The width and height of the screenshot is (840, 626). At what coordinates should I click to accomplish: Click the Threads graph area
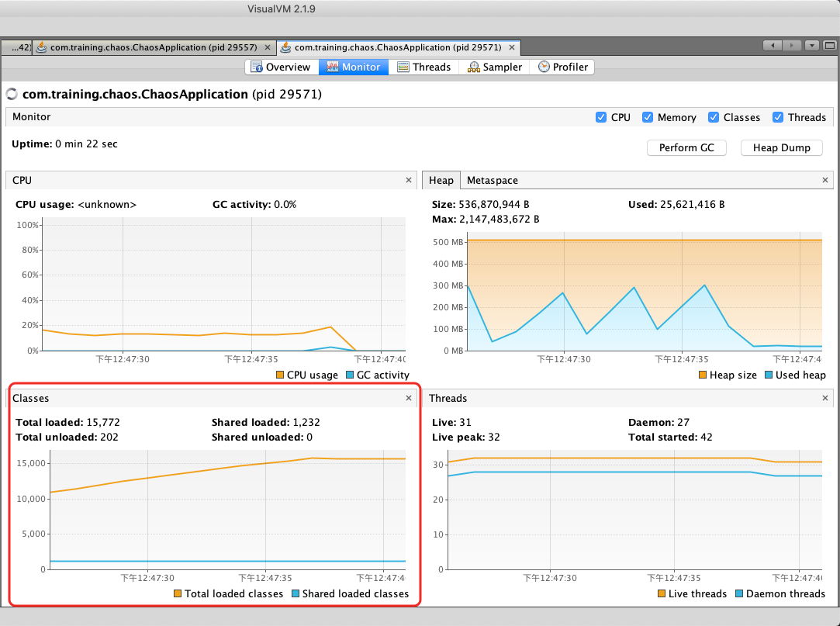(634, 510)
